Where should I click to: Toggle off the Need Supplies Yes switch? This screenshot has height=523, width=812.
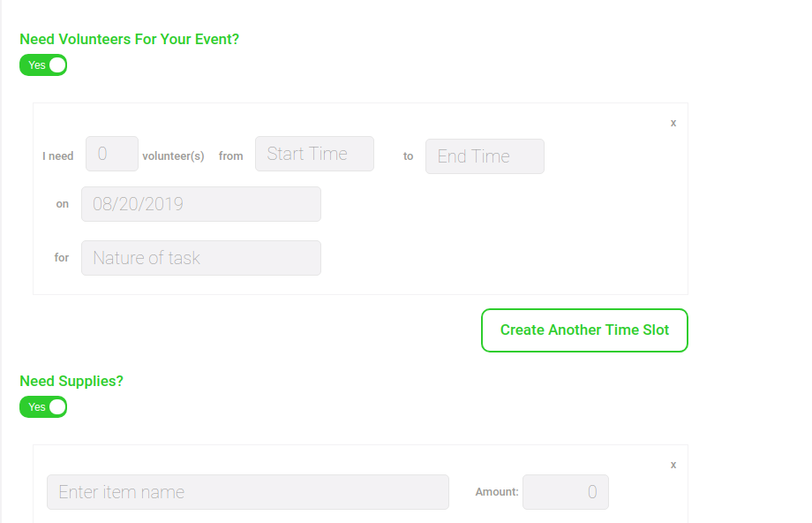point(43,407)
